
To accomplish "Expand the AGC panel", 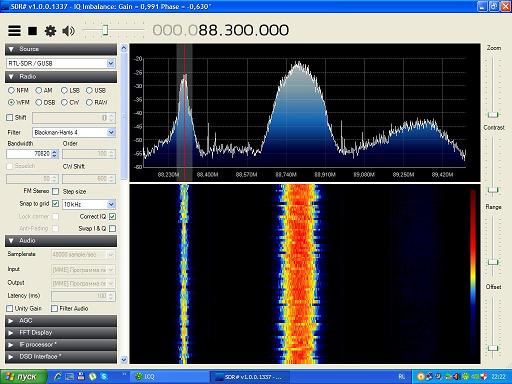I will [x=61, y=321].
